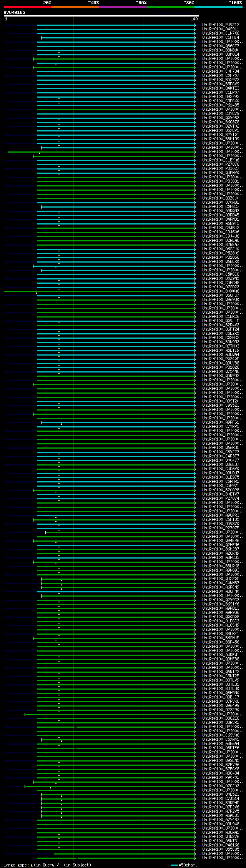Select hit label UniRef100_A7SD22
The width and height of the screenshot is (246, 868).
tap(221, 287)
